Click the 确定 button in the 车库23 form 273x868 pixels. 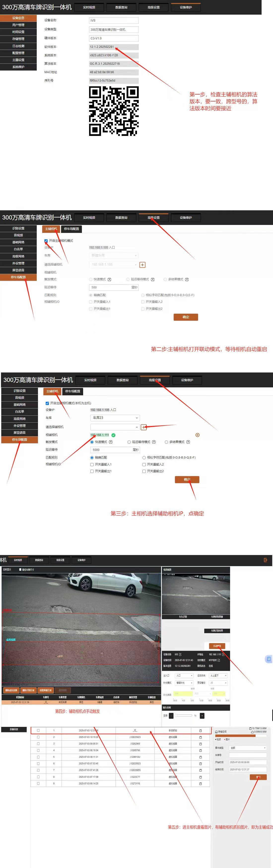pyautogui.click(x=187, y=479)
